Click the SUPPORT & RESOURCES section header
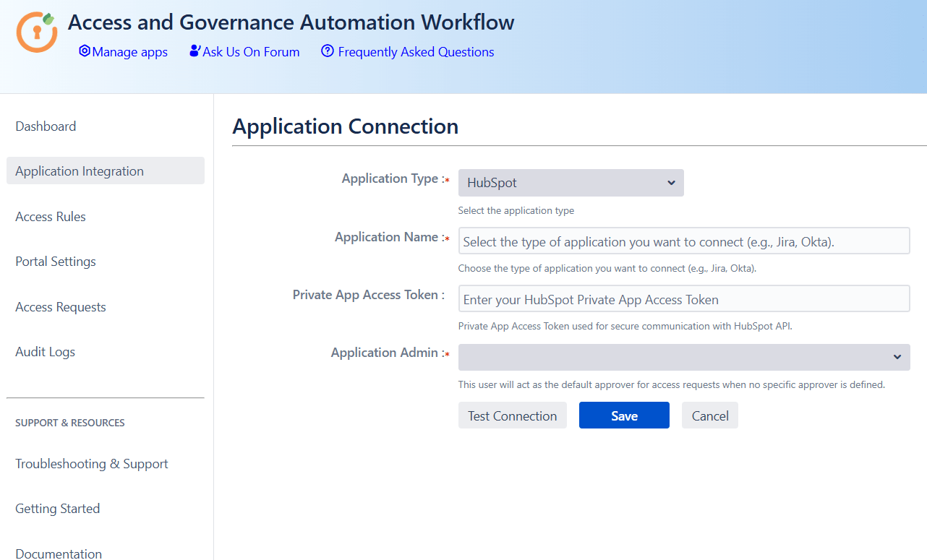Screen dimensions: 927x560 click(70, 423)
